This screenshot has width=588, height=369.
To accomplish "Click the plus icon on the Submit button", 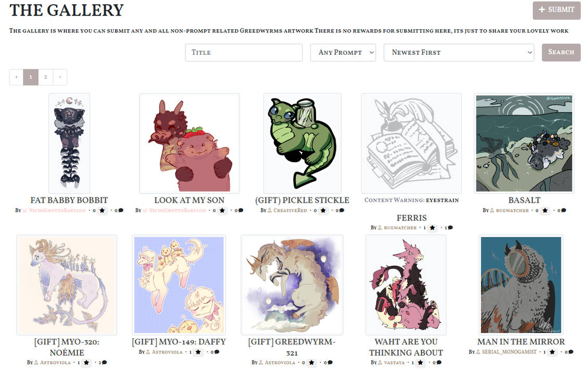I will pyautogui.click(x=542, y=9).
